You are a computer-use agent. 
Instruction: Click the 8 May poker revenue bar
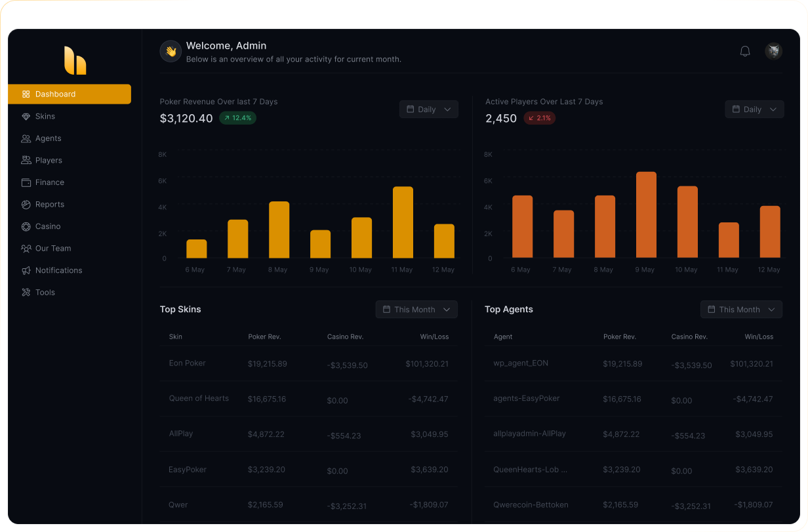(279, 230)
